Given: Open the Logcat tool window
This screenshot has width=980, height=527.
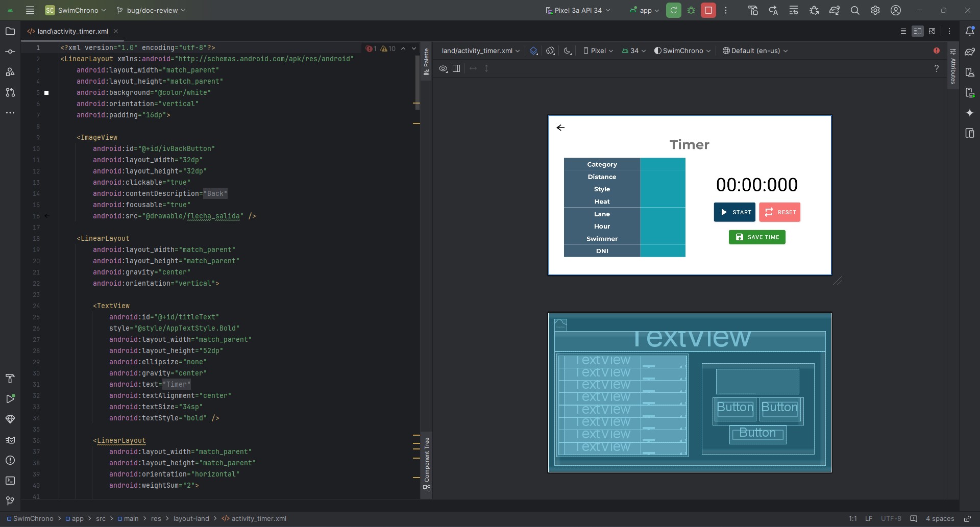Looking at the screenshot, I should (x=10, y=440).
